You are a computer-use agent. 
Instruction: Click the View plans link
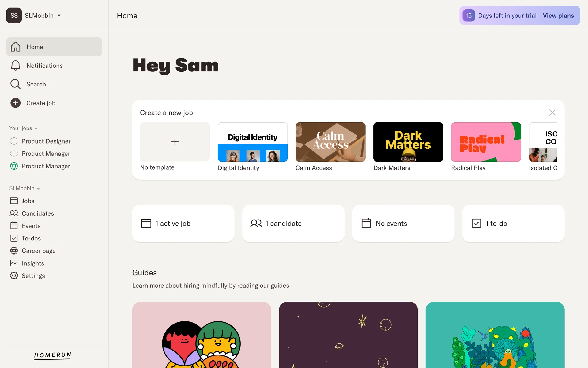point(558,16)
